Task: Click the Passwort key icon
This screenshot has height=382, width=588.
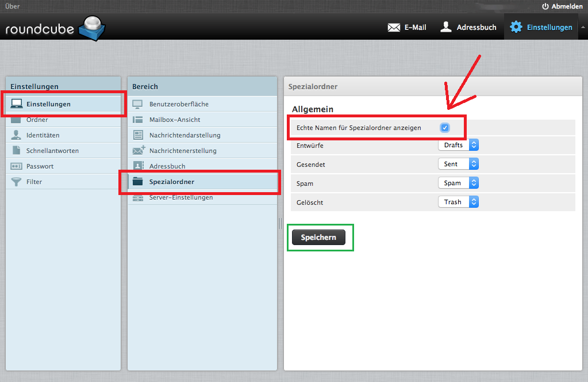Action: [x=16, y=166]
